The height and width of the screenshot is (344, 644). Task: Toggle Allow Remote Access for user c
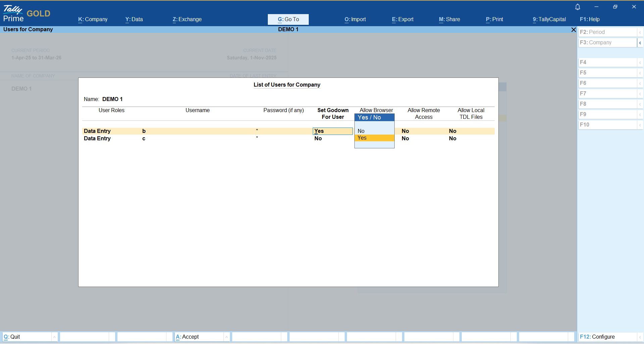click(405, 139)
